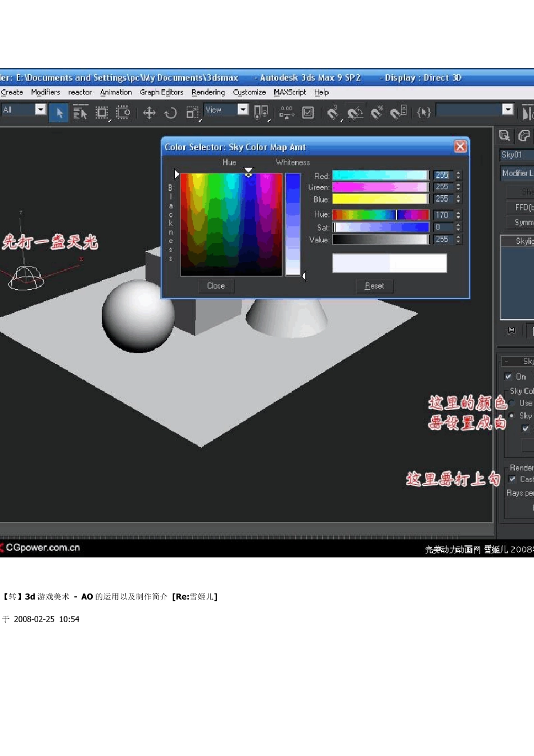Pick color in Hue/Blackness field

231,224
